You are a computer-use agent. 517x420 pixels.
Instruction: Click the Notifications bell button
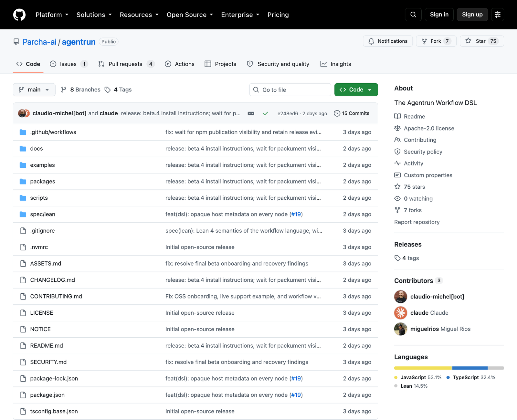point(388,41)
